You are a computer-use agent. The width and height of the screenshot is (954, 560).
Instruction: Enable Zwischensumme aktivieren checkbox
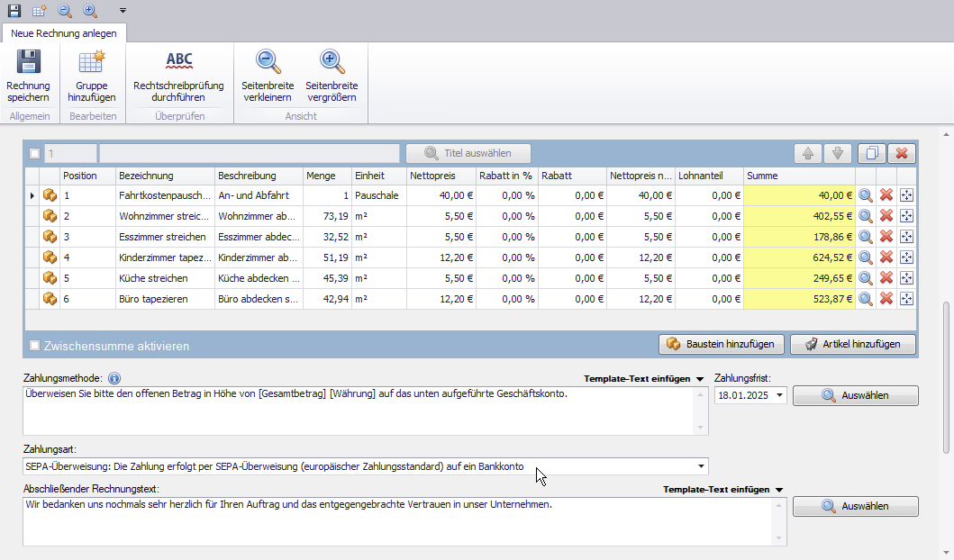click(x=34, y=346)
